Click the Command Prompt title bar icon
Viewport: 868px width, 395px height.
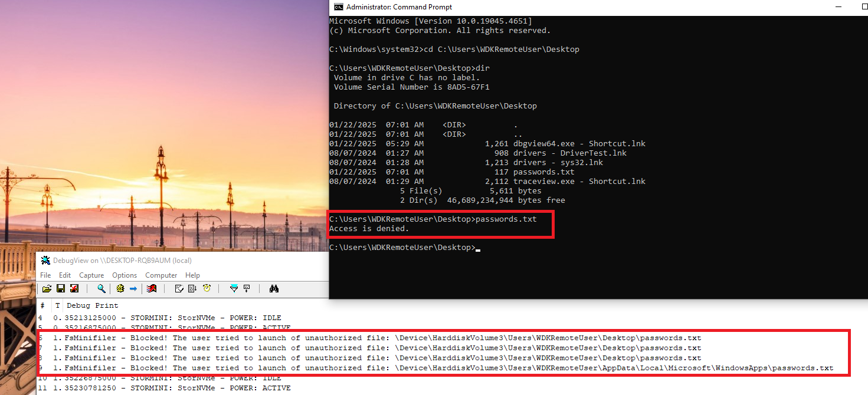339,7
